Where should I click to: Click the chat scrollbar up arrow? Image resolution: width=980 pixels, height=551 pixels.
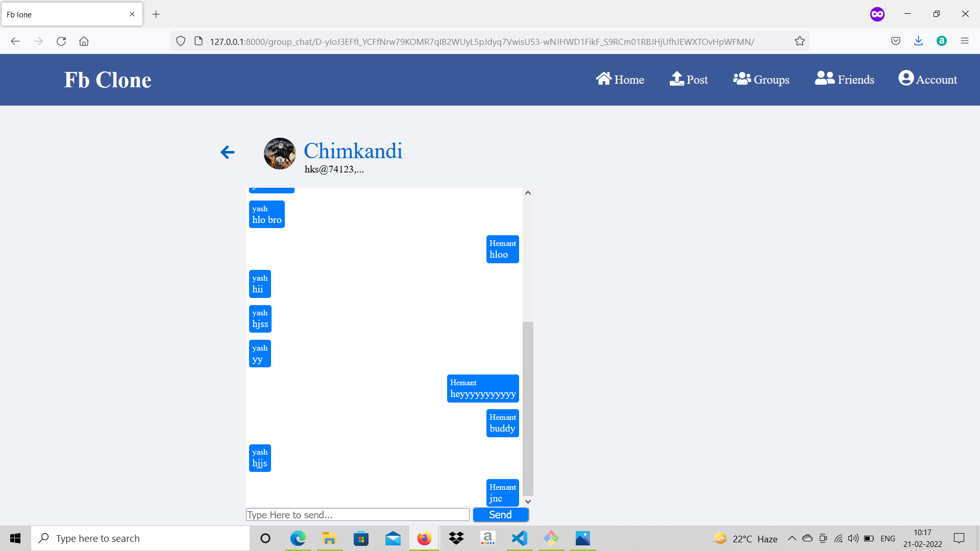tap(528, 193)
